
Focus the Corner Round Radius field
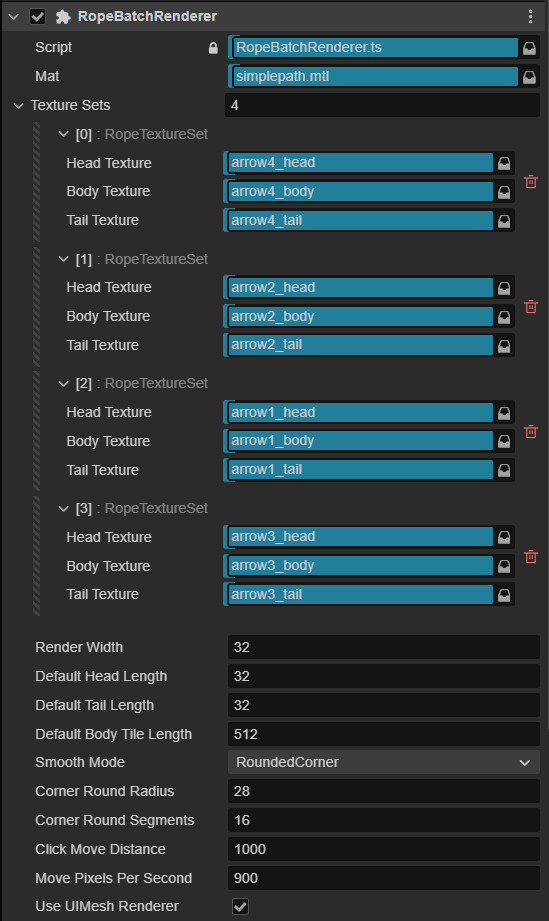[x=383, y=791]
